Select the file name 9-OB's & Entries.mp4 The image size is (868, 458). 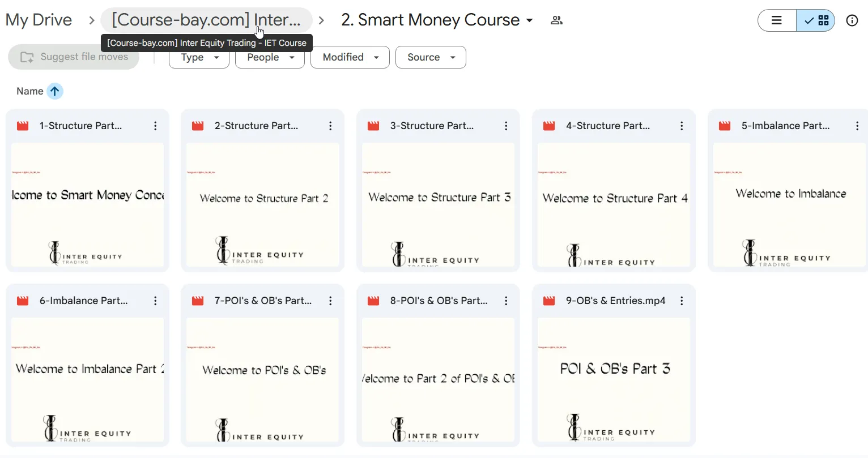coord(615,301)
